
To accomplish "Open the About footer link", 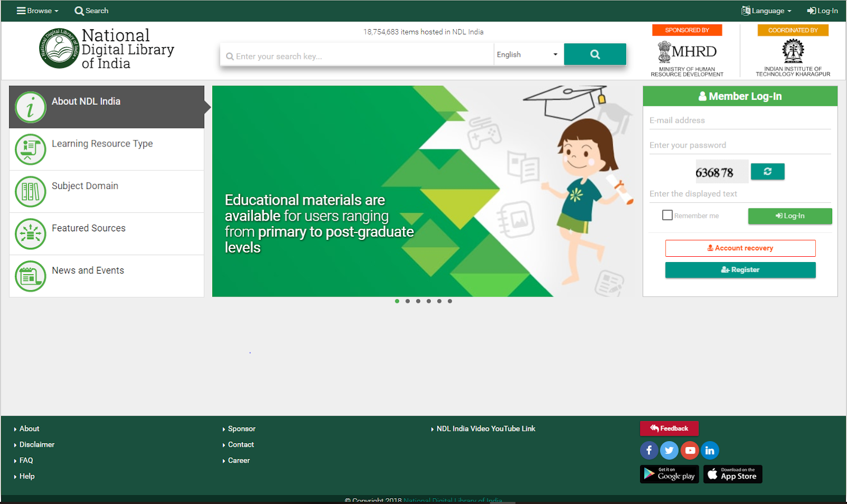I will coord(29,429).
